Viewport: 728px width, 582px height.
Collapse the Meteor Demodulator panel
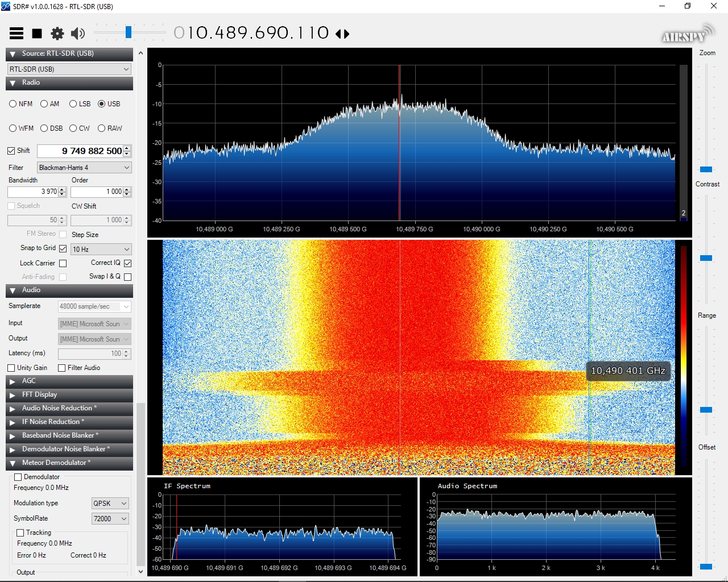click(x=69, y=463)
